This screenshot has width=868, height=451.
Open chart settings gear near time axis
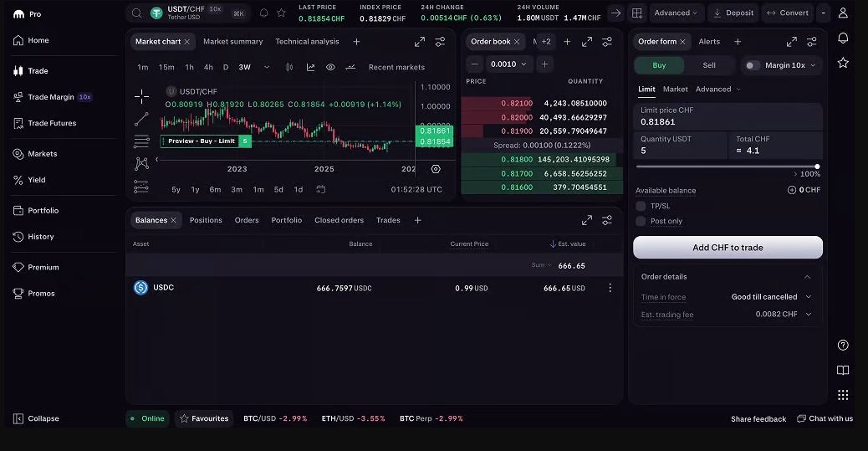436,169
